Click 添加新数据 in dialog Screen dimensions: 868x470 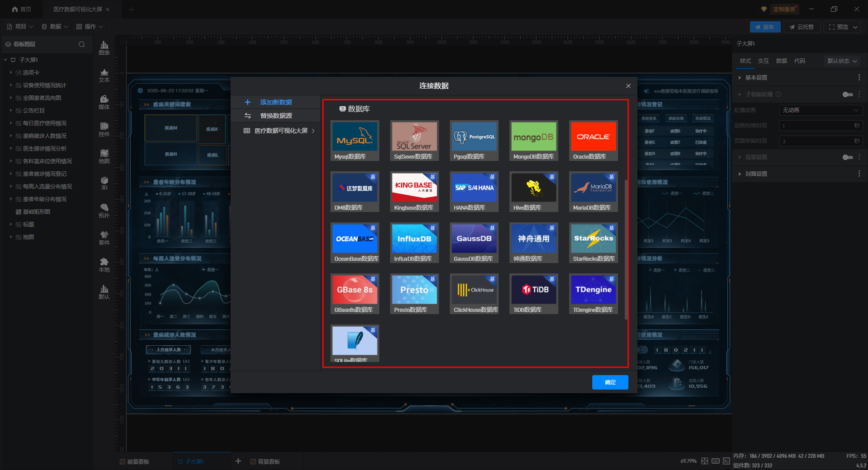pos(276,102)
